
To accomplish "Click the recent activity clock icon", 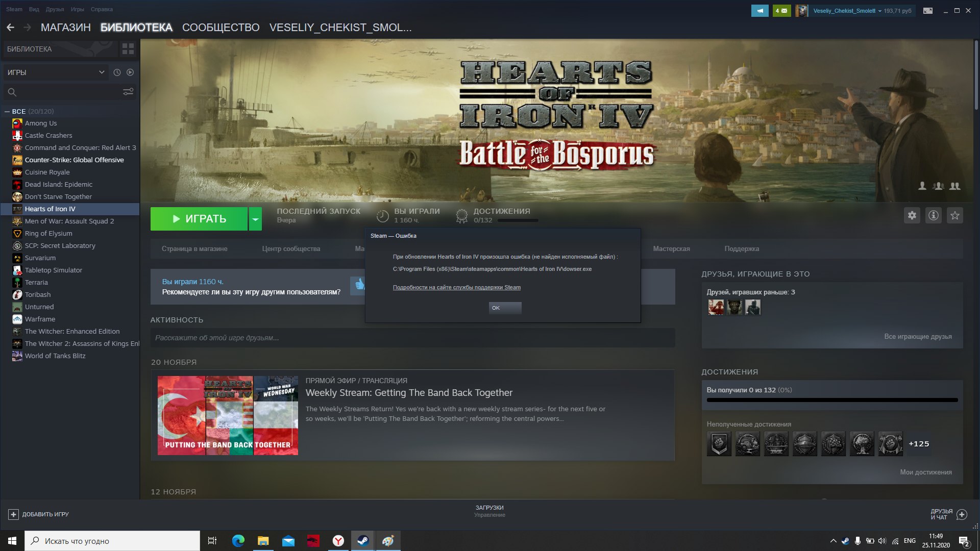I will click(x=117, y=72).
